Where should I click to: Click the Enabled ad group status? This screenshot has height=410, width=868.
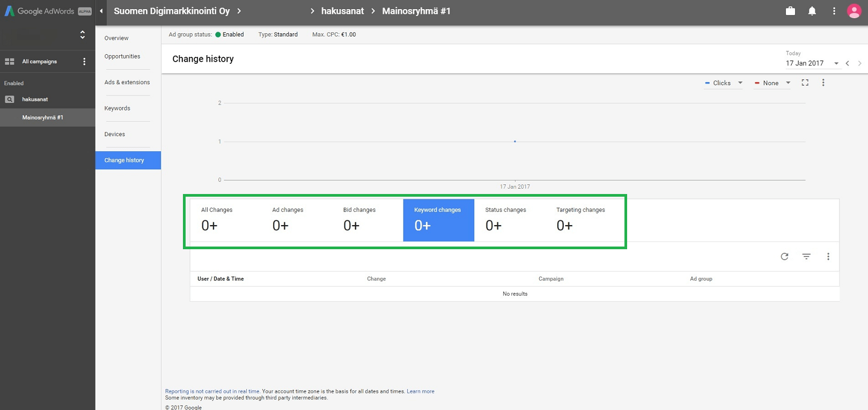coord(230,34)
